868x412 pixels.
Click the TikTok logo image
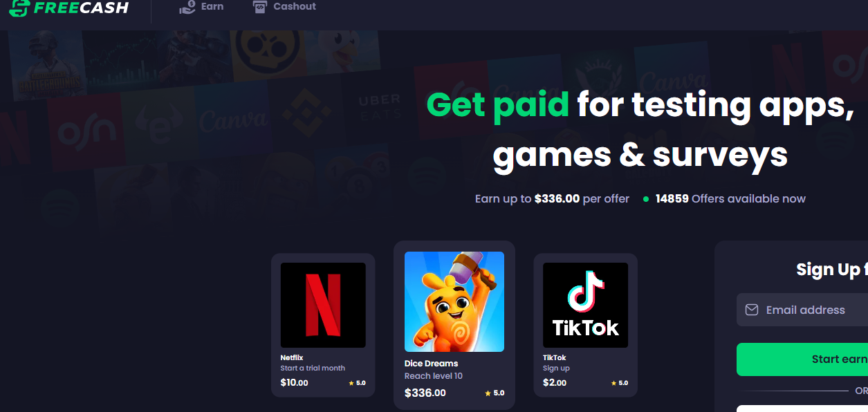585,305
